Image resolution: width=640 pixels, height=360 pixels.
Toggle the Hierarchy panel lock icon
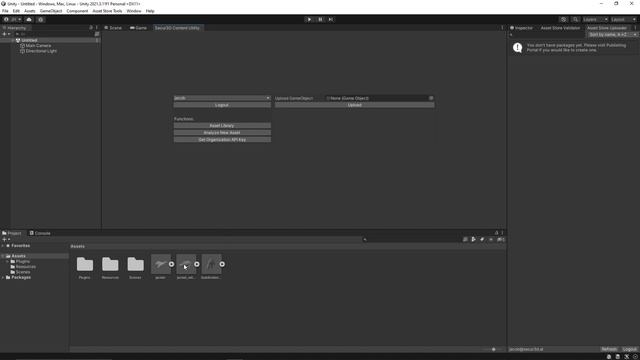pyautogui.click(x=91, y=28)
